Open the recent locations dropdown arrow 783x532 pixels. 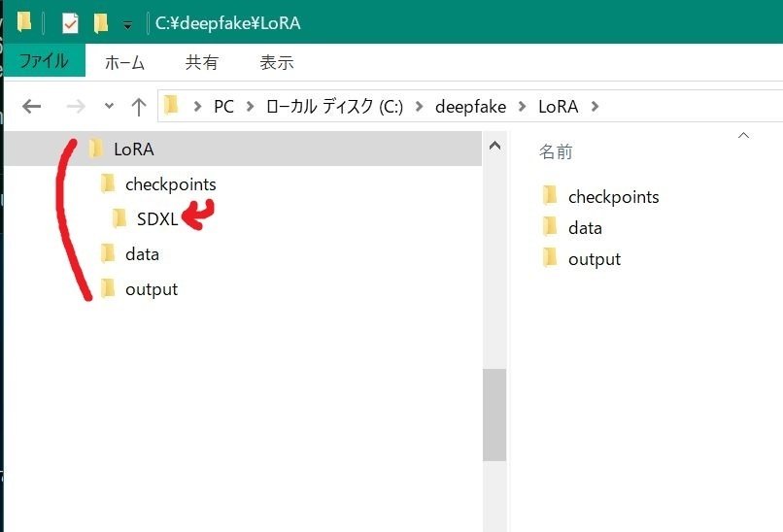point(109,106)
